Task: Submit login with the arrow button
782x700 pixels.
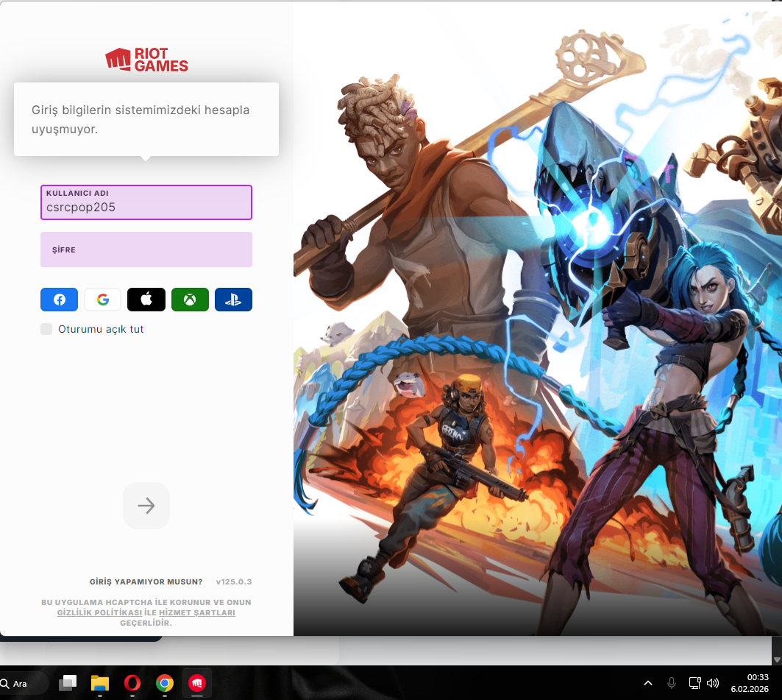Action: pos(146,506)
